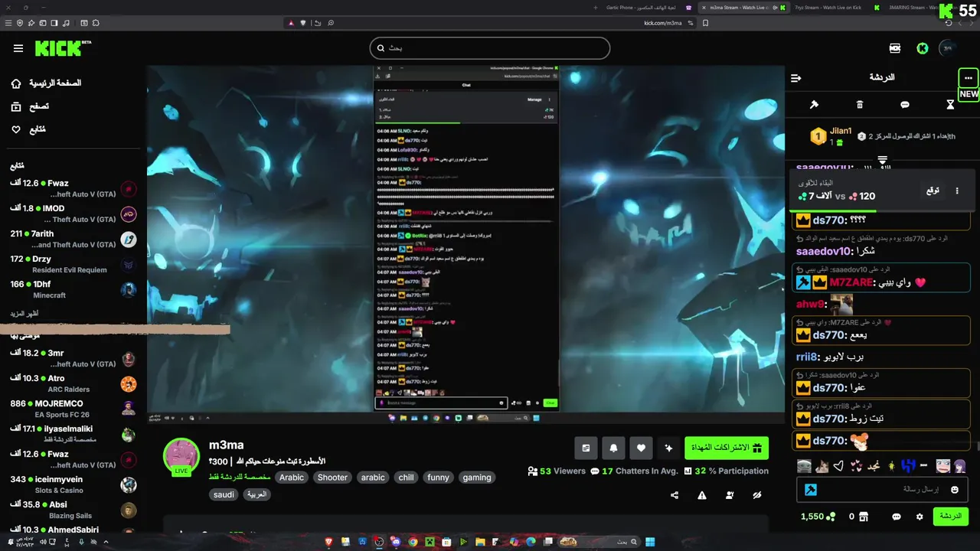This screenshot has width=980, height=551.
Task: Open 1Dhf Minecraft channel
Action: click(73, 289)
